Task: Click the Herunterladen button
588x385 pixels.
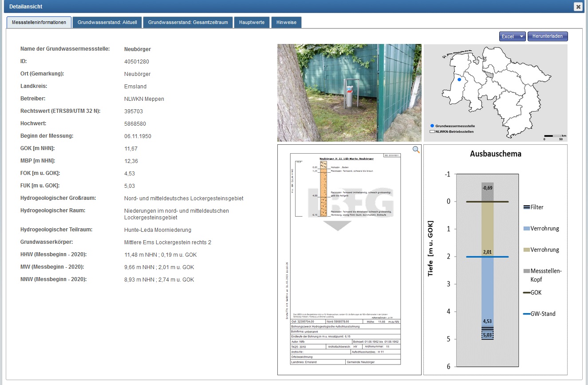Action: click(548, 36)
